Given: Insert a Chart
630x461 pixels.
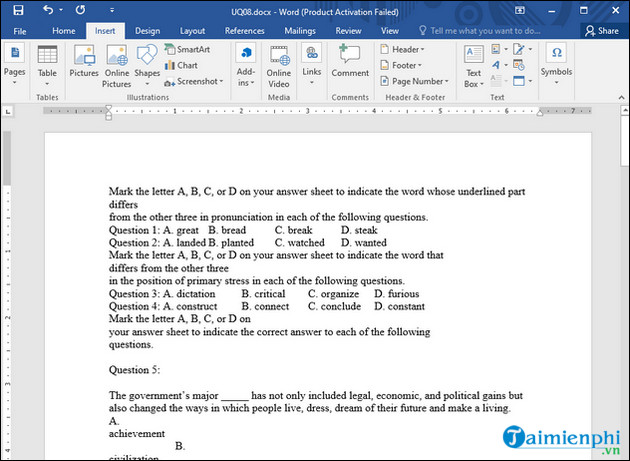Looking at the screenshot, I should click(181, 65).
